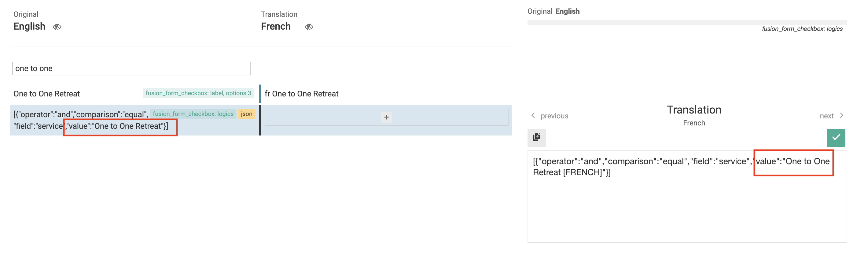
Task: Click the 'fusion_form_checkbox: logics' italic label
Action: pos(802,29)
